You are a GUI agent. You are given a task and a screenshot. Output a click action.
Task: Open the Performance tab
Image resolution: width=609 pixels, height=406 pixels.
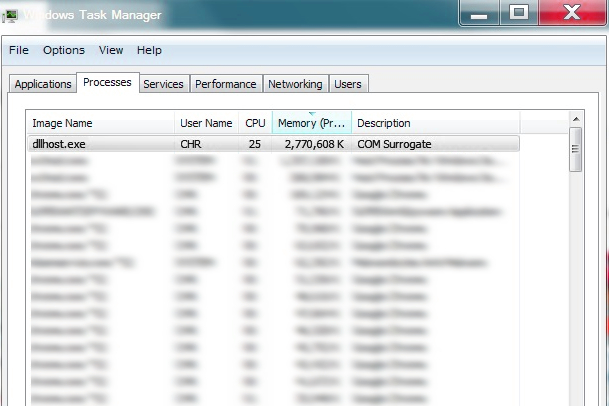(x=226, y=84)
